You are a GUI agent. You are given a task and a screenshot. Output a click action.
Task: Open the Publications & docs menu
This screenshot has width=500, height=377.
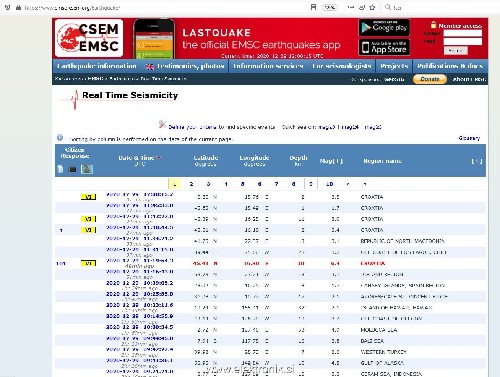(450, 66)
